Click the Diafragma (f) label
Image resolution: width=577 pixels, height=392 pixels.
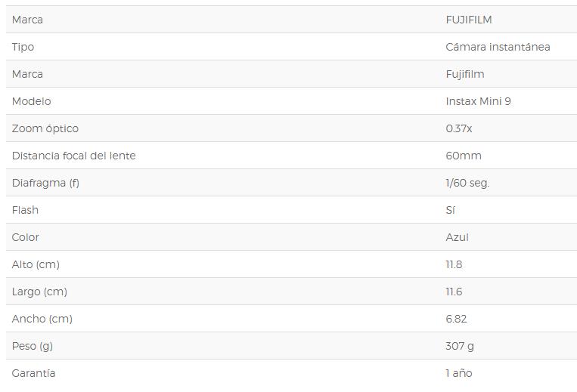[x=45, y=183]
